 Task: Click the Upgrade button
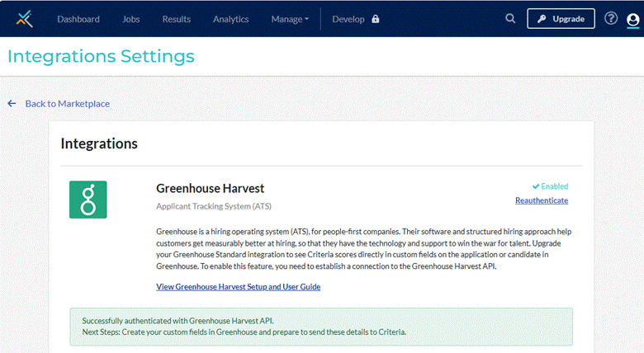(561, 19)
